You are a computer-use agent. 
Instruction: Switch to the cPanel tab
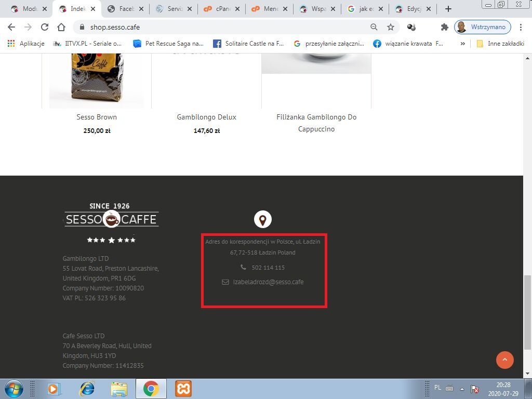[x=221, y=9]
